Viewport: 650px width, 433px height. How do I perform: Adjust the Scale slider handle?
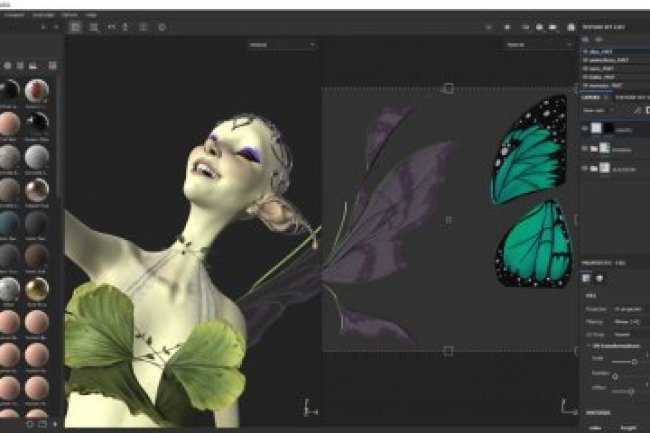(634, 361)
